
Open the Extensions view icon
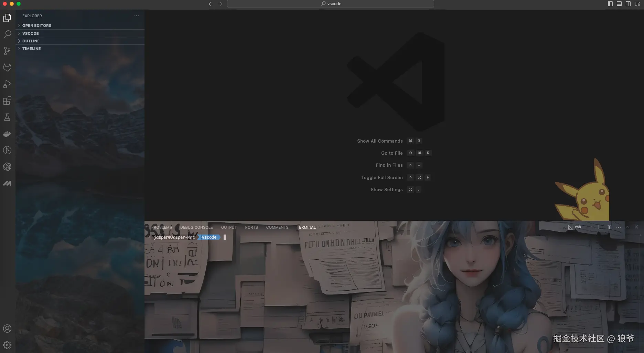tap(7, 101)
